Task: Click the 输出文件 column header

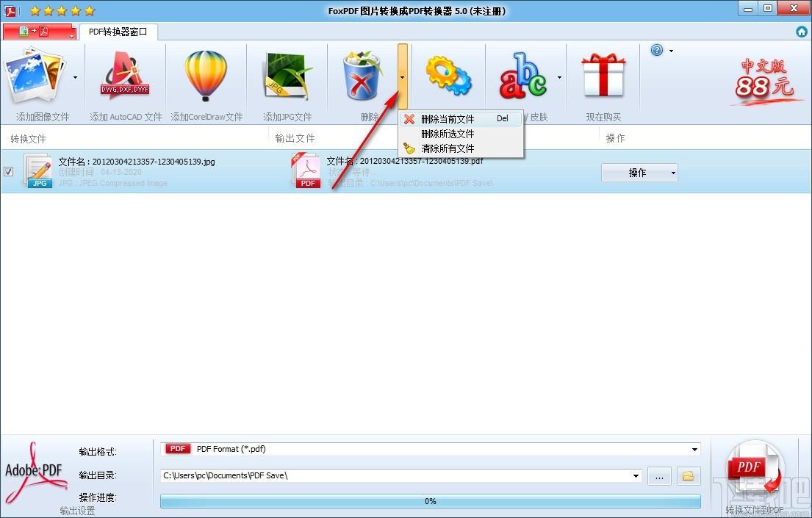Action: pyautogui.click(x=295, y=138)
